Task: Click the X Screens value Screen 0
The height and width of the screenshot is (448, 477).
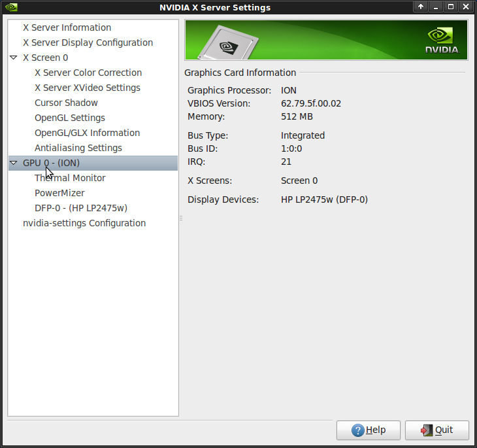Action: (299, 181)
